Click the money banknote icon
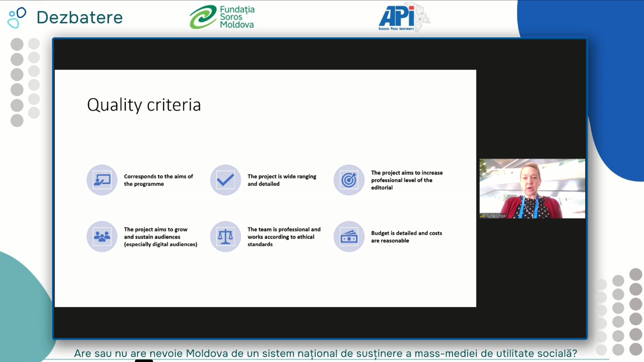This screenshot has height=362, width=644. (349, 236)
